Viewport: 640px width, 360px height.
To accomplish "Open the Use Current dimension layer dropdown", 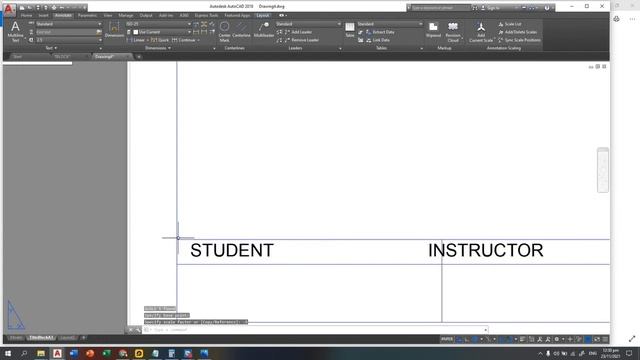I will (162, 32).
